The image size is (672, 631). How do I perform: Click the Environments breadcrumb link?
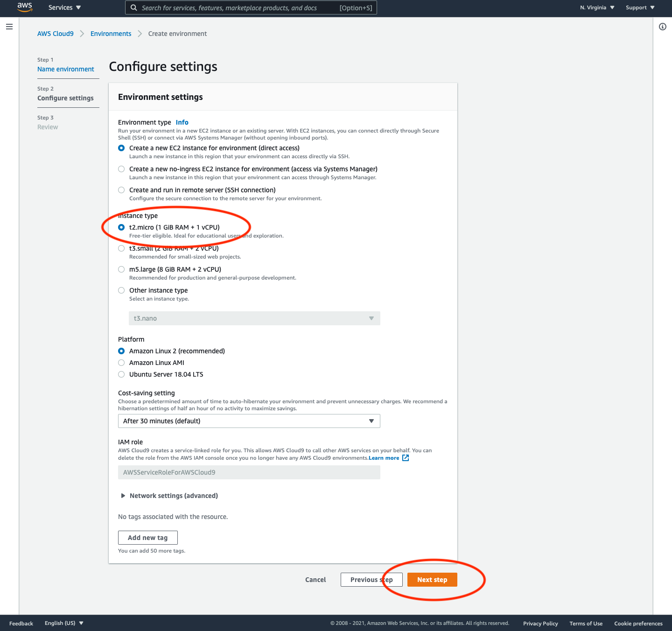click(x=111, y=34)
